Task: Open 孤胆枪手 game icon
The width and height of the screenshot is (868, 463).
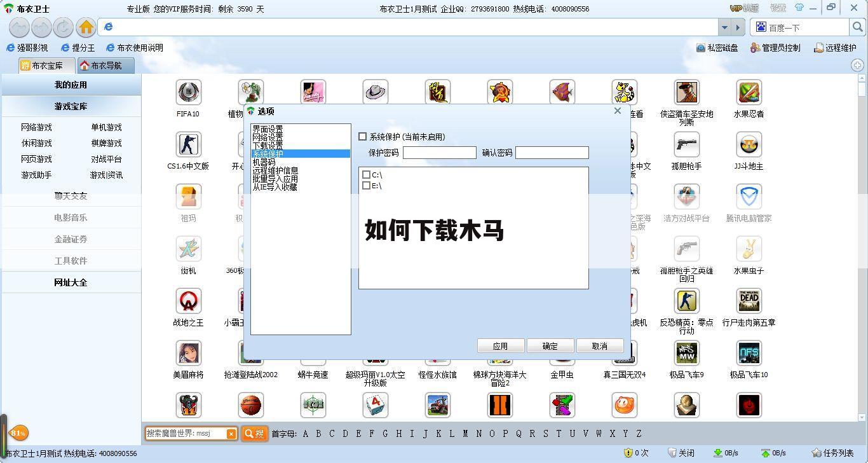Action: point(686,145)
